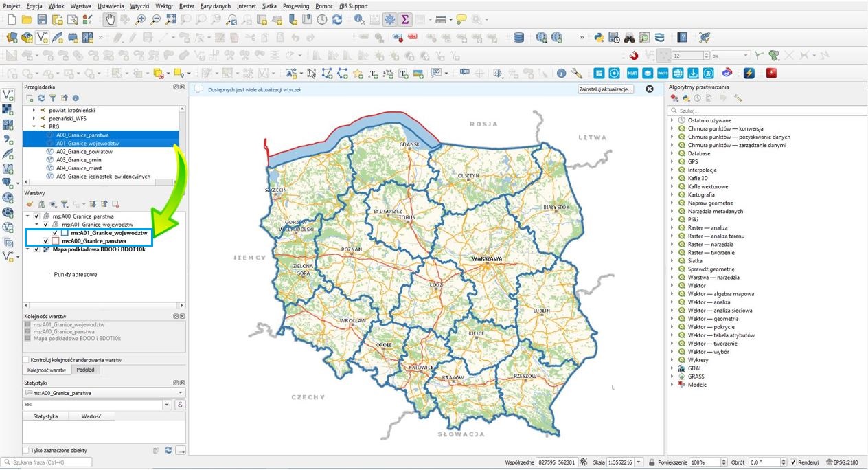The image size is (868, 470).
Task: Click the Zainstaluj aktualizacje button
Action: (x=606, y=89)
